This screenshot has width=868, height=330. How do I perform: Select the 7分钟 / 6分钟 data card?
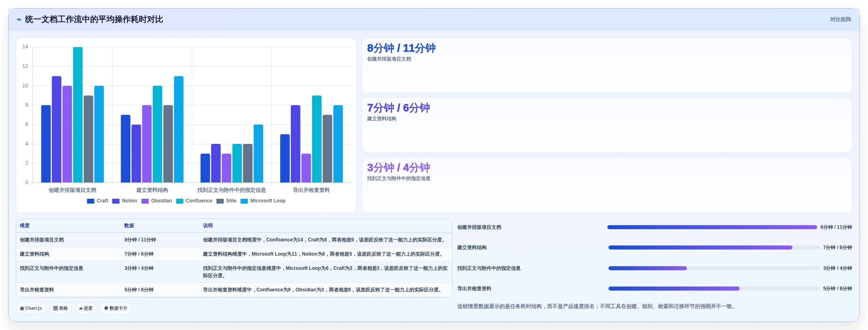(x=606, y=125)
